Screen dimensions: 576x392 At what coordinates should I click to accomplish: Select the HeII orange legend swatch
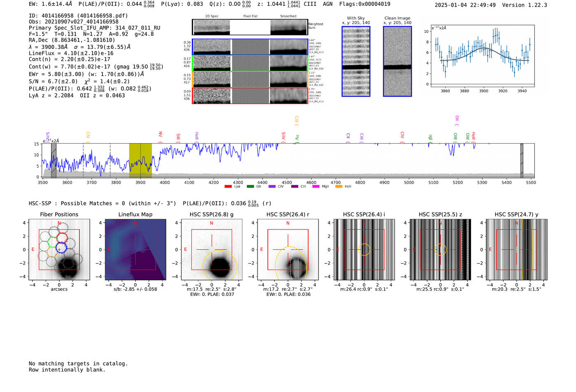(x=339, y=186)
